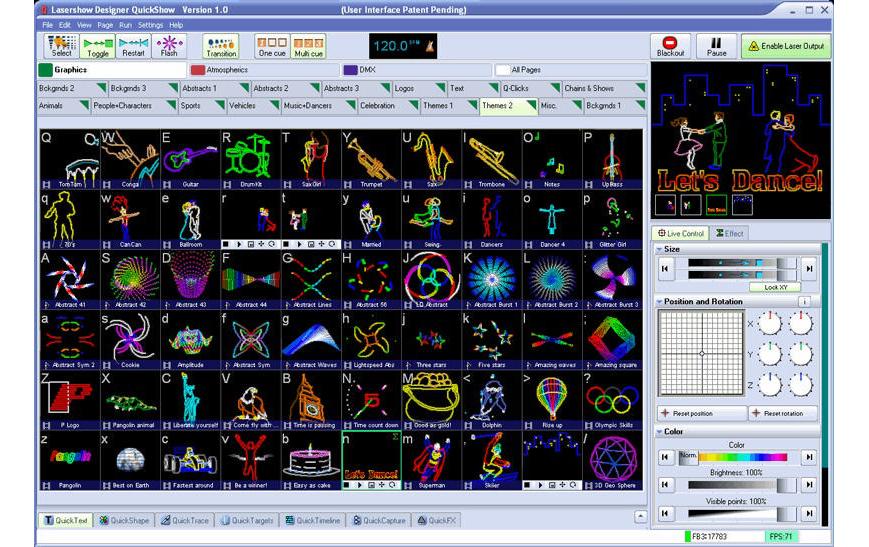Select the Atmospherics category

pos(264,70)
